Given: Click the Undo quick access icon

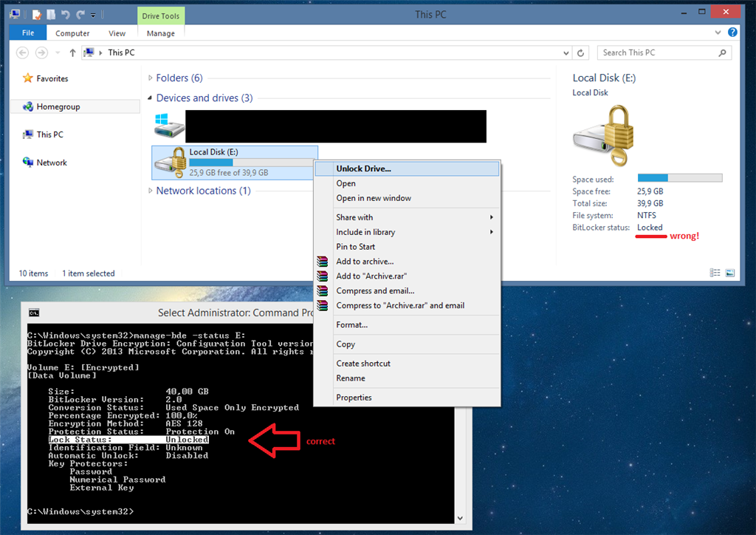Looking at the screenshot, I should 66,15.
